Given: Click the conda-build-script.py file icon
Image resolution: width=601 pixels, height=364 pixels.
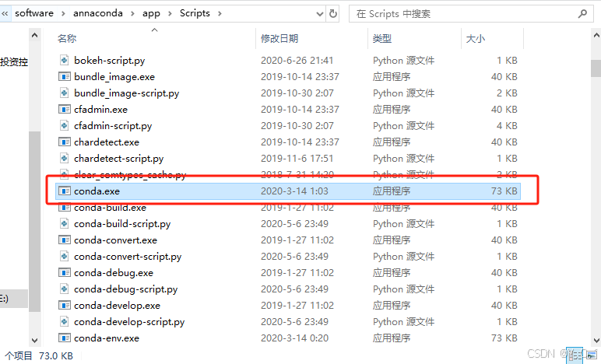Looking at the screenshot, I should coord(65,223).
